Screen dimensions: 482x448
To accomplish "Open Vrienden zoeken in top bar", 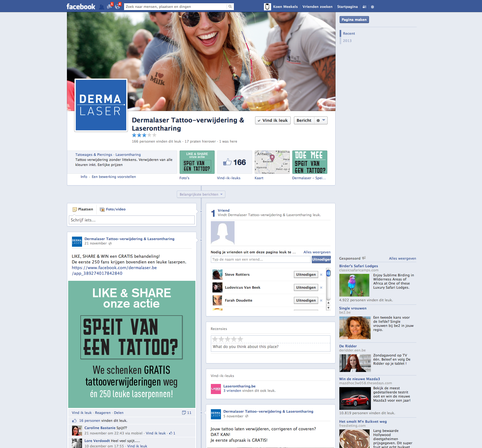I will (317, 7).
